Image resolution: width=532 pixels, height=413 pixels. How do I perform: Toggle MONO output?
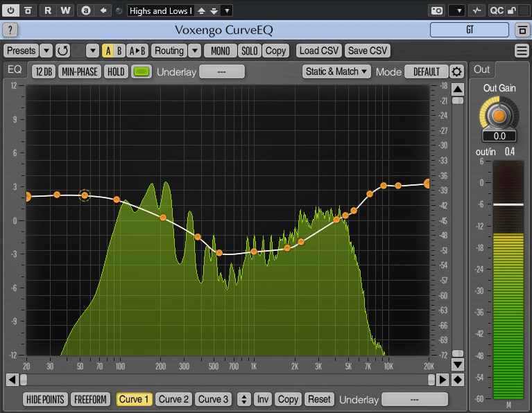point(220,51)
